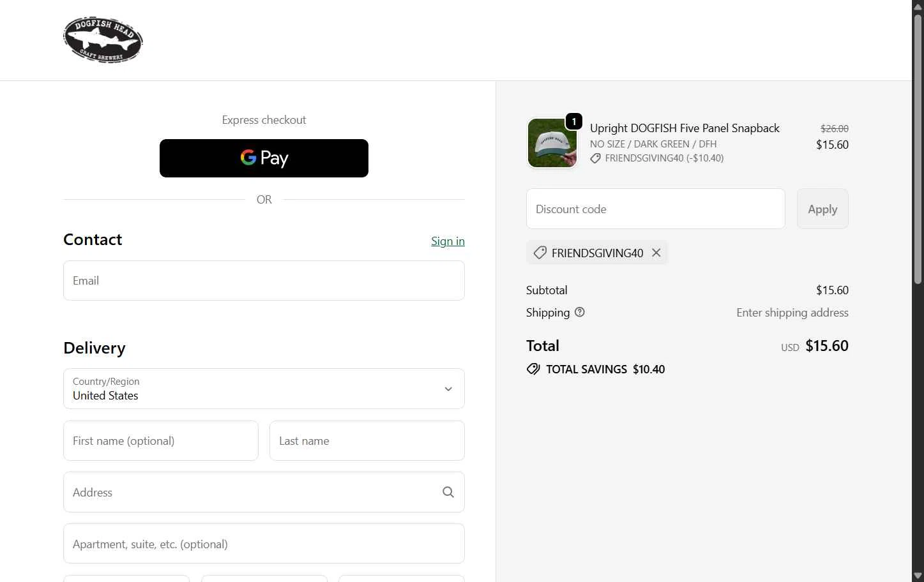This screenshot has height=582, width=924.
Task: Click the TOTAL SAVINGS tag icon
Action: pos(533,369)
